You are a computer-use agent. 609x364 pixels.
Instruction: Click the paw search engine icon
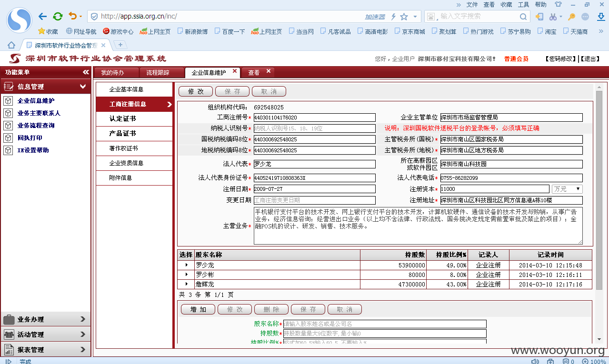tap(431, 17)
